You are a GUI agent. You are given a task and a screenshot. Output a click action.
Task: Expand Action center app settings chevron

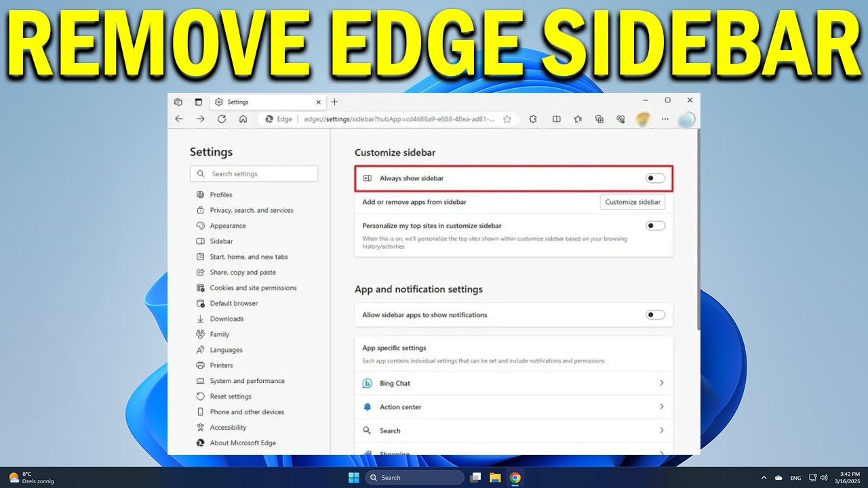(x=662, y=407)
